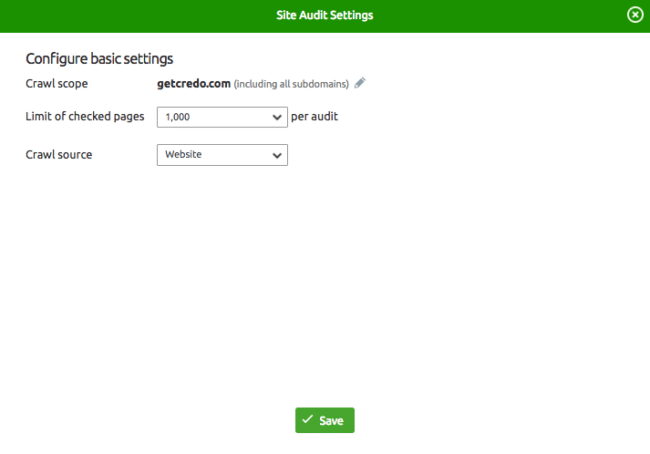Click the green header bar left of the title
The image size is (650, 454).
pos(120,15)
